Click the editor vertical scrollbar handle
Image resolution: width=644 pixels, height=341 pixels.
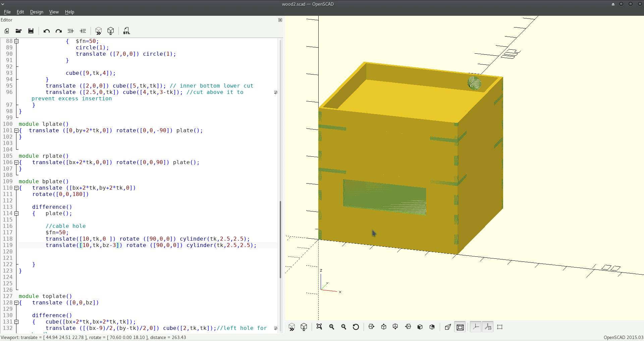pos(280,239)
